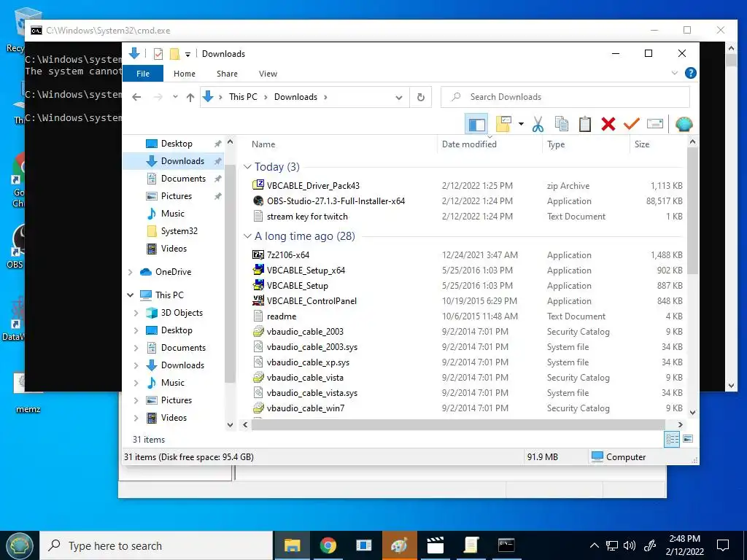
Task: Select stream key for twitch text document
Action: tap(307, 216)
